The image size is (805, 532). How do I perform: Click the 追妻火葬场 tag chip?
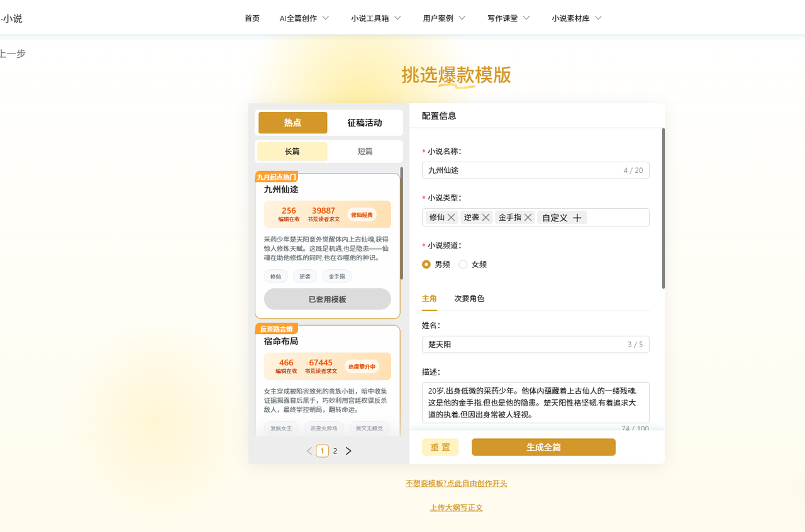pyautogui.click(x=324, y=428)
